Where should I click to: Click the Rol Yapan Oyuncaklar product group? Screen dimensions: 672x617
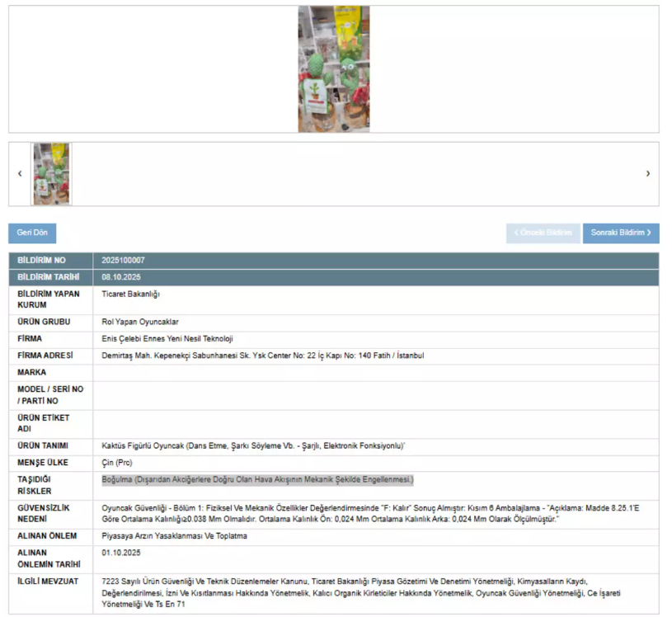point(140,322)
